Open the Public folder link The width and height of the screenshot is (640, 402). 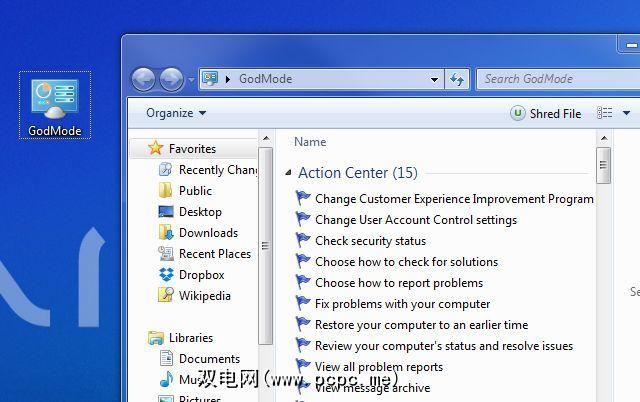point(195,191)
